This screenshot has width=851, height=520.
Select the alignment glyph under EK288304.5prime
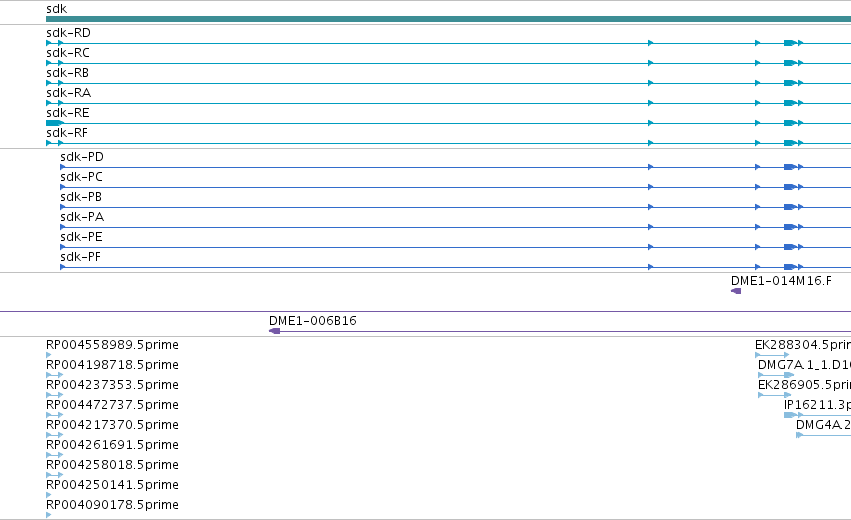point(772,355)
